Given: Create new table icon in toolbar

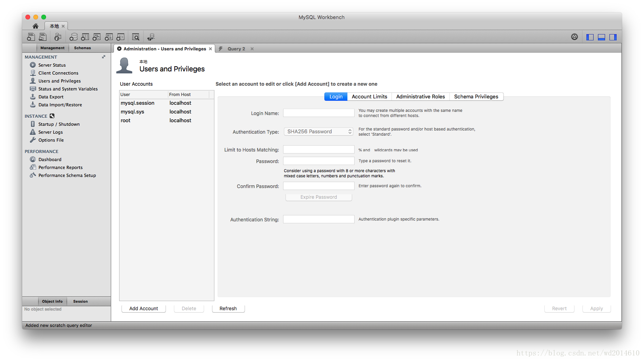Looking at the screenshot, I should pyautogui.click(x=85, y=37).
